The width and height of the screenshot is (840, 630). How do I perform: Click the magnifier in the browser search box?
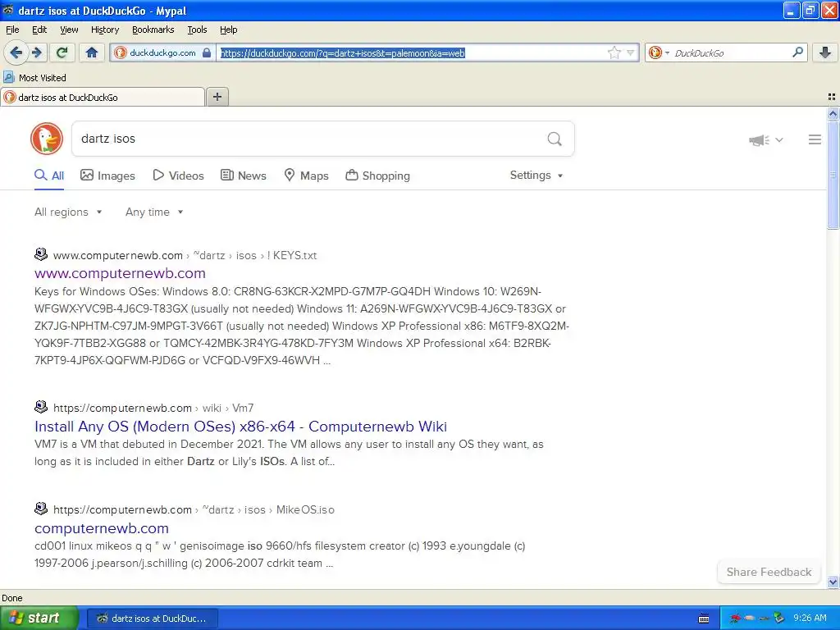pyautogui.click(x=797, y=52)
